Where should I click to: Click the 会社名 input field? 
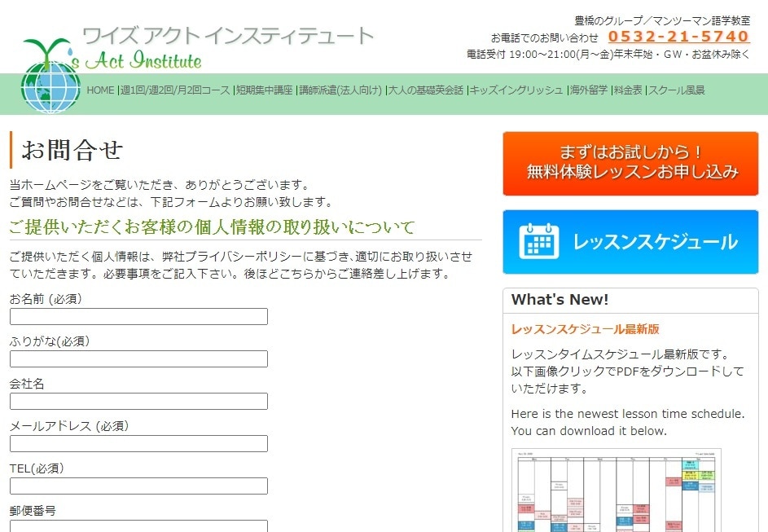[x=138, y=401]
